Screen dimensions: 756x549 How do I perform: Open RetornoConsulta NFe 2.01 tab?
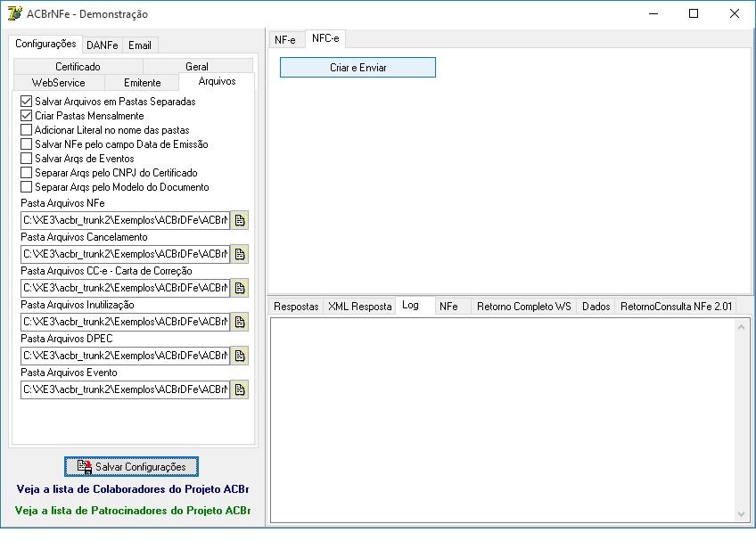676,307
